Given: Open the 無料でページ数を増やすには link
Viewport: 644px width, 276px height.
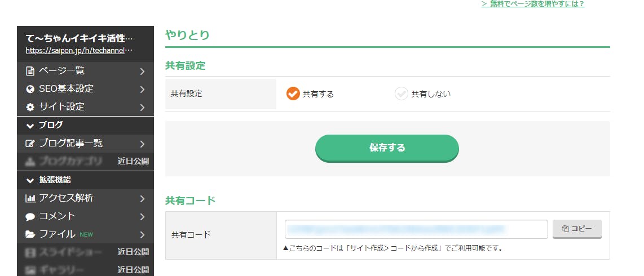Looking at the screenshot, I should [533, 4].
